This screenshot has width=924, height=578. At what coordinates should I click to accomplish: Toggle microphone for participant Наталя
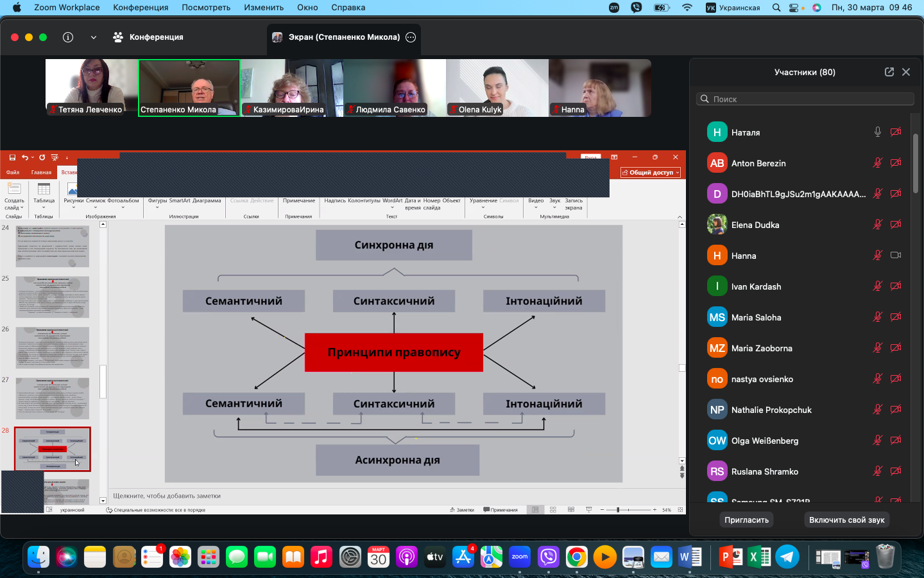(x=877, y=132)
